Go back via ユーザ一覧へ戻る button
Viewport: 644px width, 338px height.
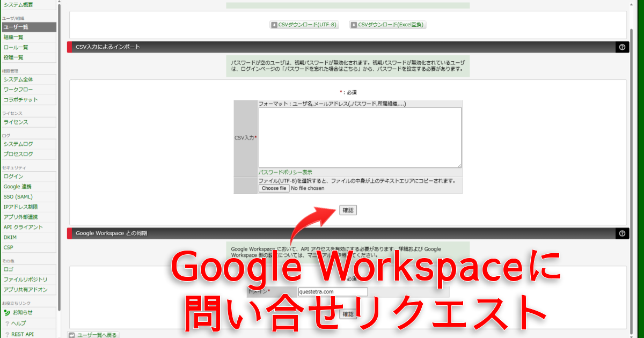(x=93, y=335)
